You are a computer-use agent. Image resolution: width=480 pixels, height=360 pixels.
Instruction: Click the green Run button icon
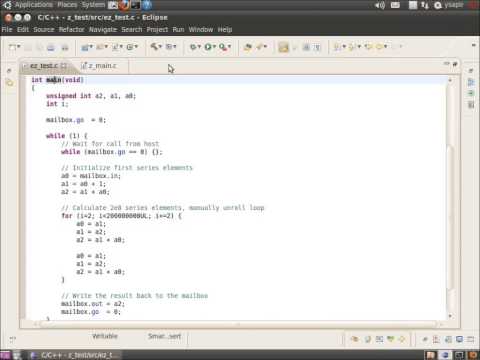click(208, 47)
